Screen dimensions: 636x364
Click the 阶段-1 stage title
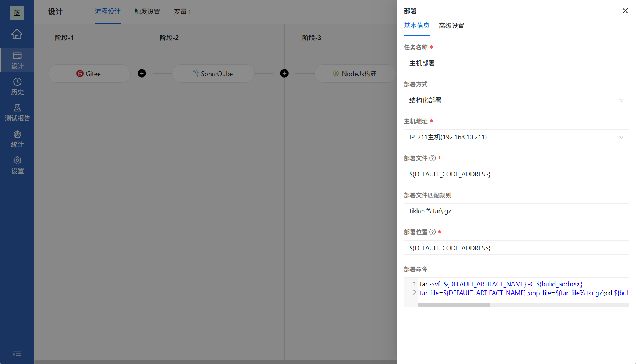[64, 38]
